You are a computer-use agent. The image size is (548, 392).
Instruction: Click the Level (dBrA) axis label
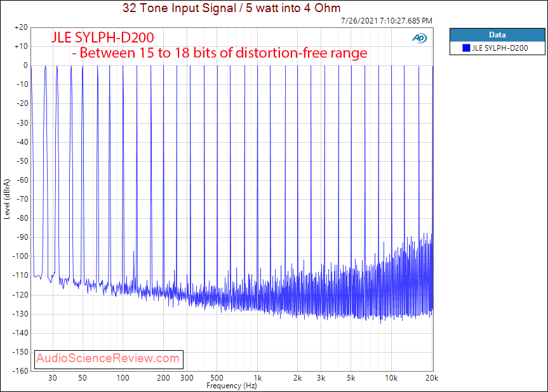pyautogui.click(x=7, y=199)
